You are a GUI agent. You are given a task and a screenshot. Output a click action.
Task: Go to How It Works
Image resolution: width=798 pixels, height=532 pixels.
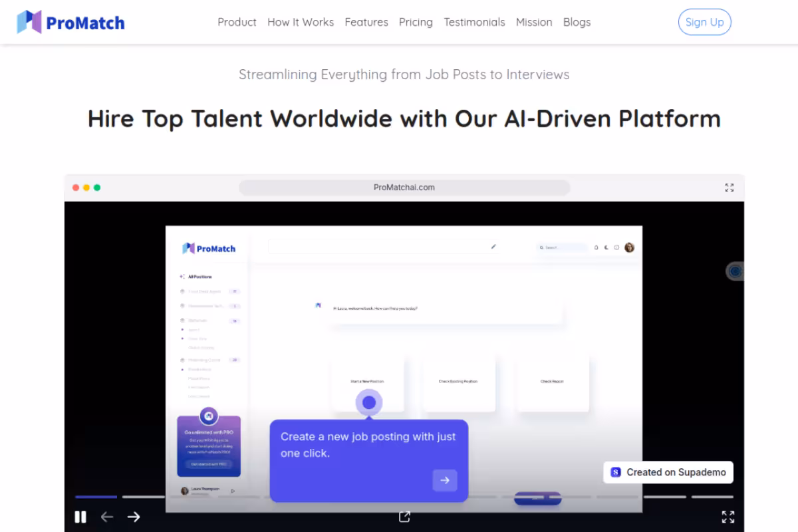(301, 22)
